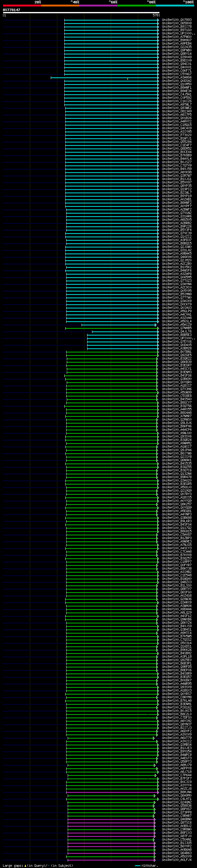The image size is (197, 868).
Task: Click the 'Large gaps' legend text
Action: (x=13, y=865)
